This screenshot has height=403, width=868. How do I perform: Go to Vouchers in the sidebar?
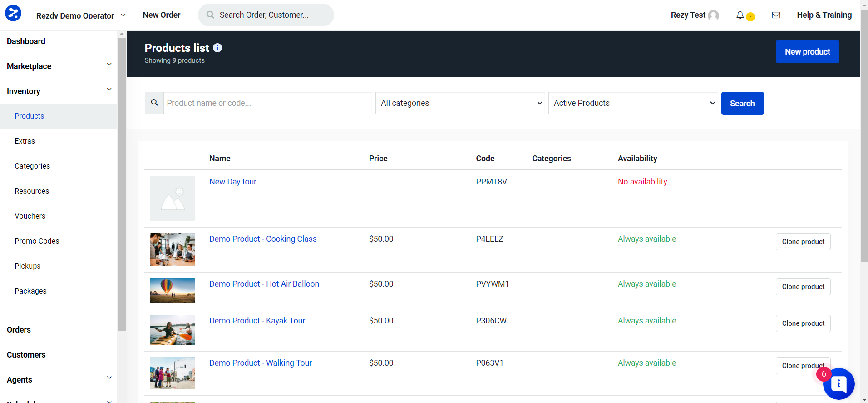pos(30,216)
